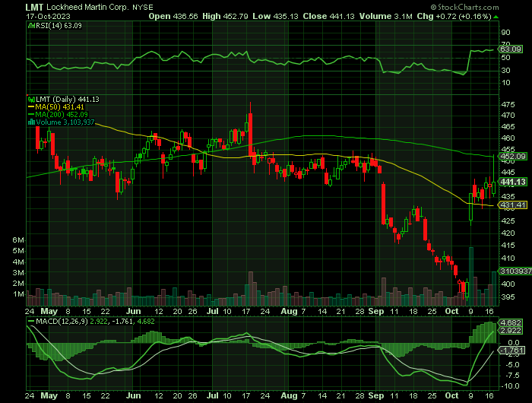Image resolution: width=532 pixels, height=403 pixels.
Task: Click the MACD(12,26,9) legend label
Action: click(62, 321)
